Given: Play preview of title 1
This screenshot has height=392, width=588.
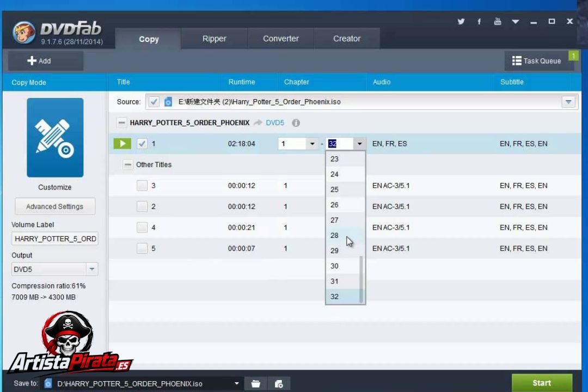Looking at the screenshot, I should click(122, 143).
